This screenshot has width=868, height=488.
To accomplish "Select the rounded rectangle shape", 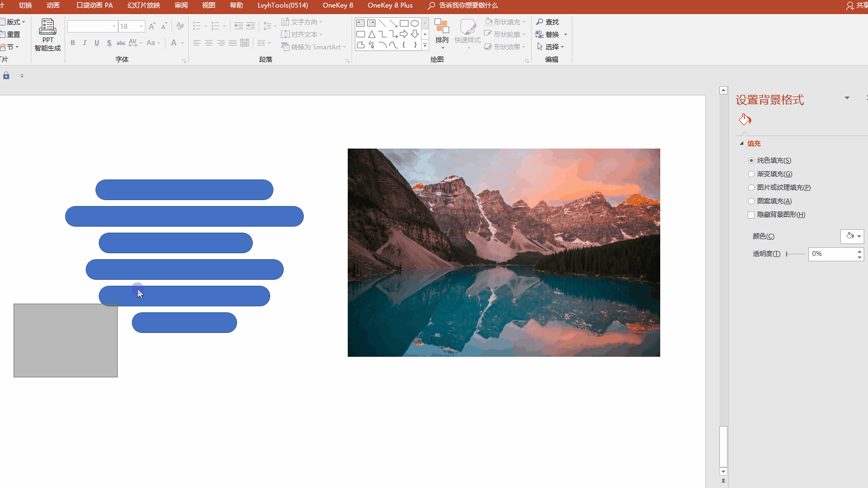I will (361, 34).
